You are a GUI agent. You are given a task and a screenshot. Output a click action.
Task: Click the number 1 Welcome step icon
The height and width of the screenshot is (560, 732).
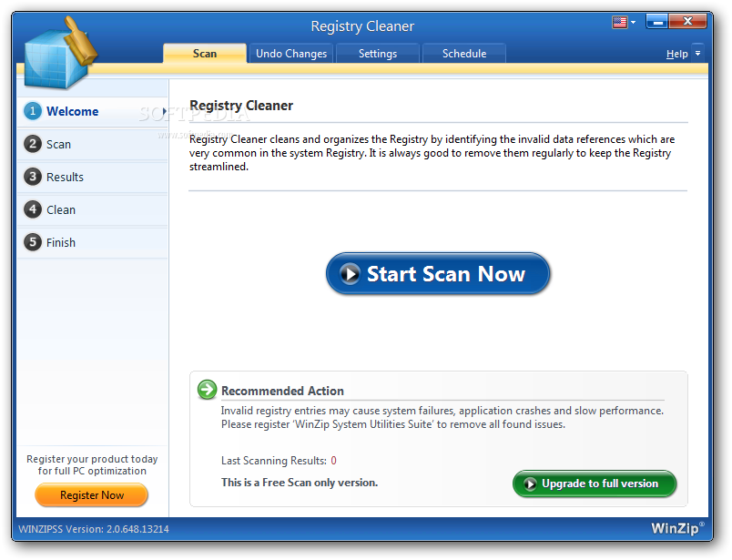33,111
